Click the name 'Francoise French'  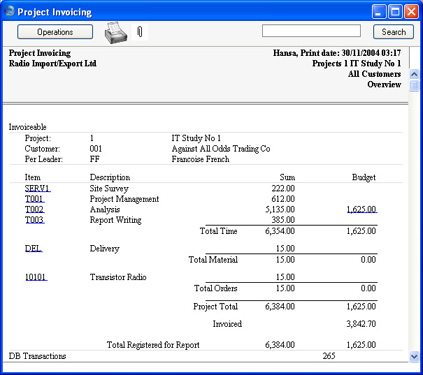coord(200,159)
